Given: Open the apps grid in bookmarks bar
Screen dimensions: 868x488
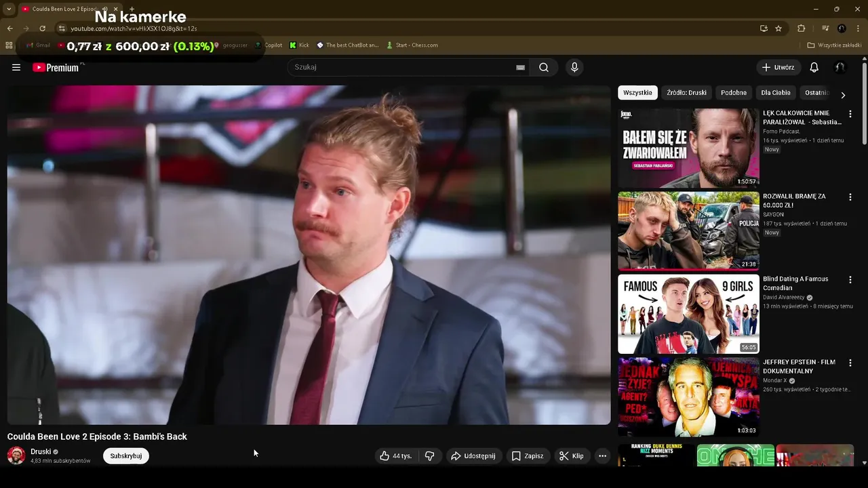Looking at the screenshot, I should pos(9,45).
